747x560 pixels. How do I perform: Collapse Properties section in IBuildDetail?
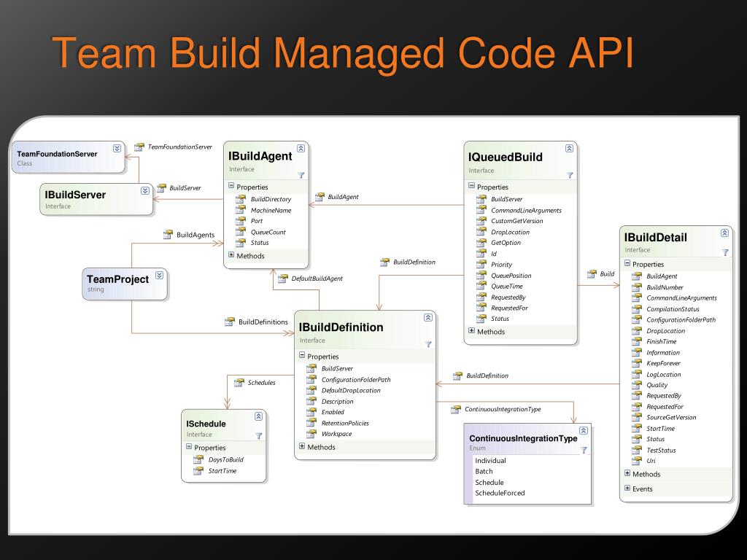[627, 263]
